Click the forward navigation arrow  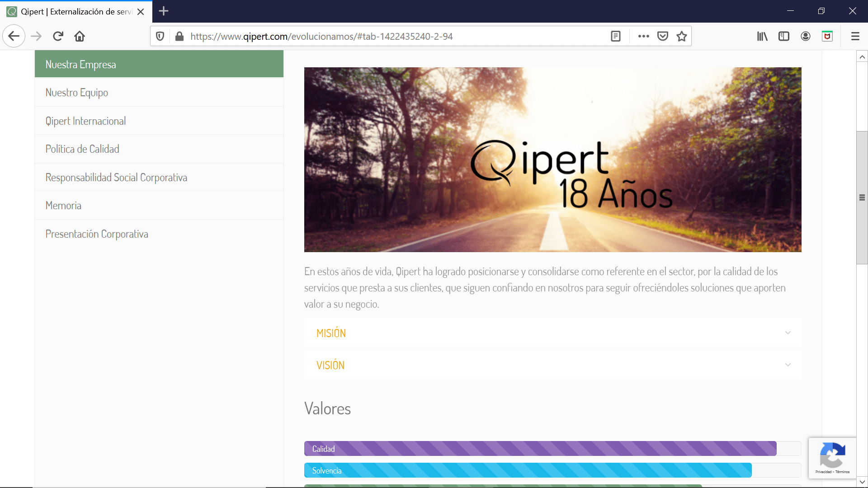tap(36, 36)
